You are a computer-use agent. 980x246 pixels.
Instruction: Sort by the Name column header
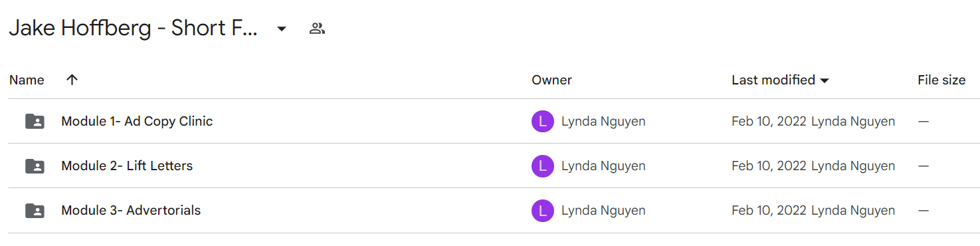point(27,80)
